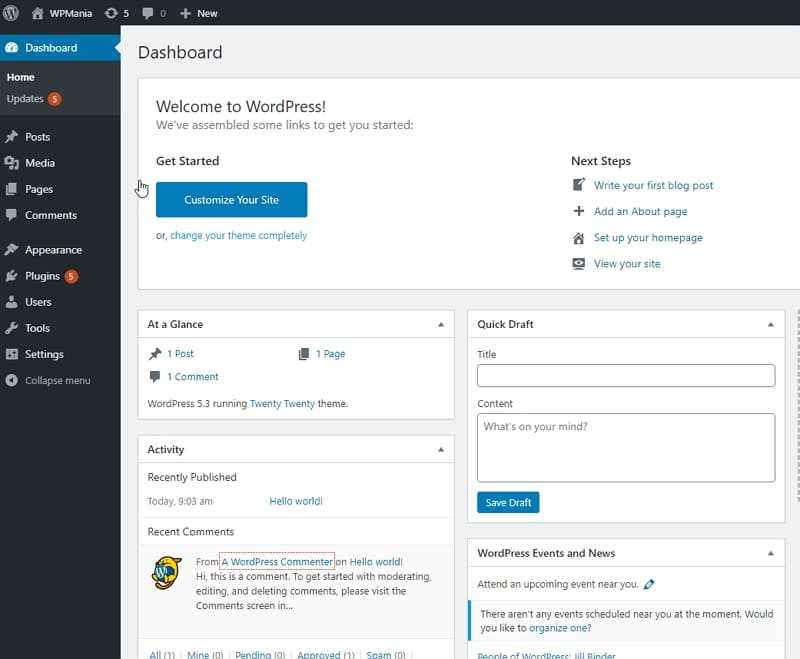800x659 pixels.
Task: Click the WordPress logo in admin bar
Action: pos(10,13)
